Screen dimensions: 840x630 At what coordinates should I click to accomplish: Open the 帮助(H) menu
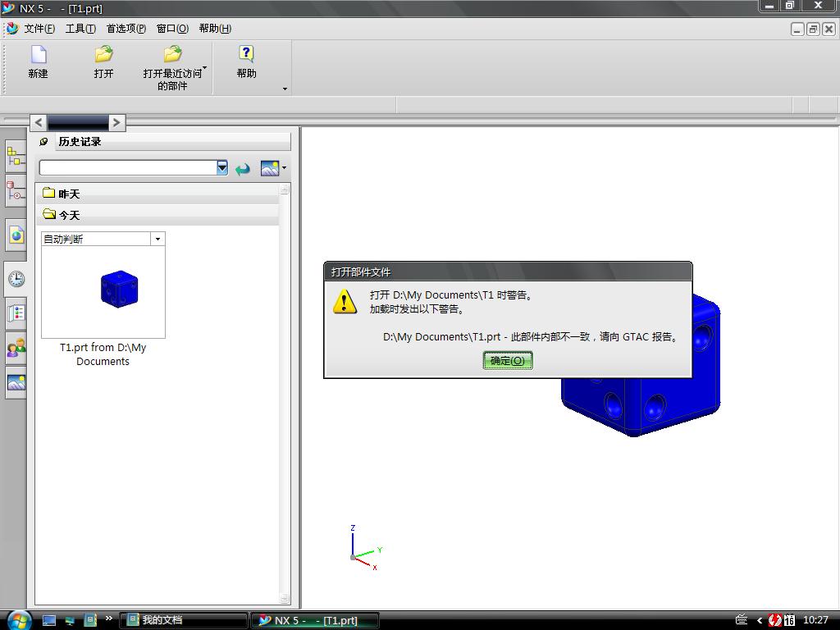(215, 29)
